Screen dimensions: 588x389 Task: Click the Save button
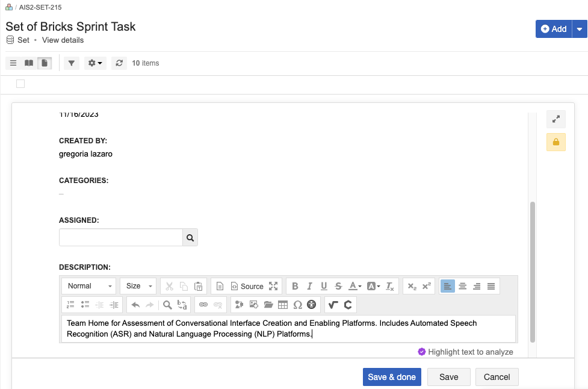pyautogui.click(x=449, y=377)
